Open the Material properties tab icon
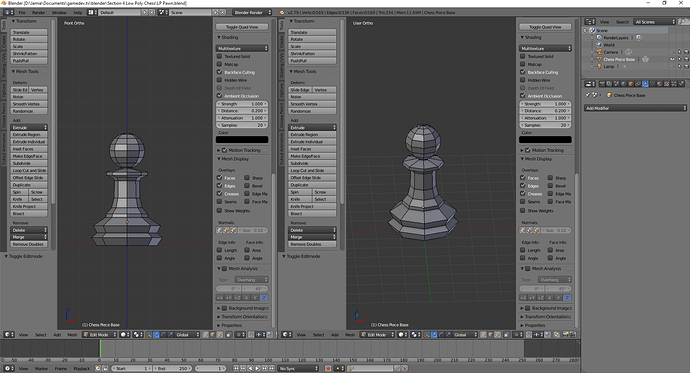This screenshot has height=373, width=690. tap(659, 84)
